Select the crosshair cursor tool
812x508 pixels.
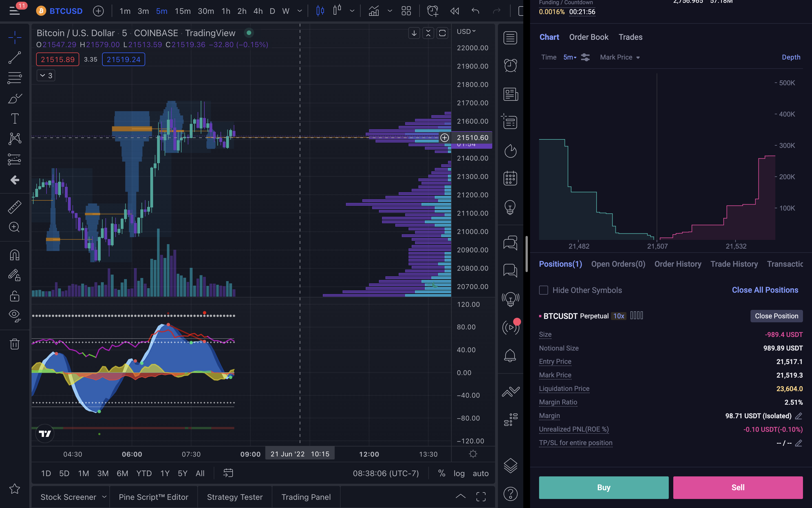click(15, 37)
